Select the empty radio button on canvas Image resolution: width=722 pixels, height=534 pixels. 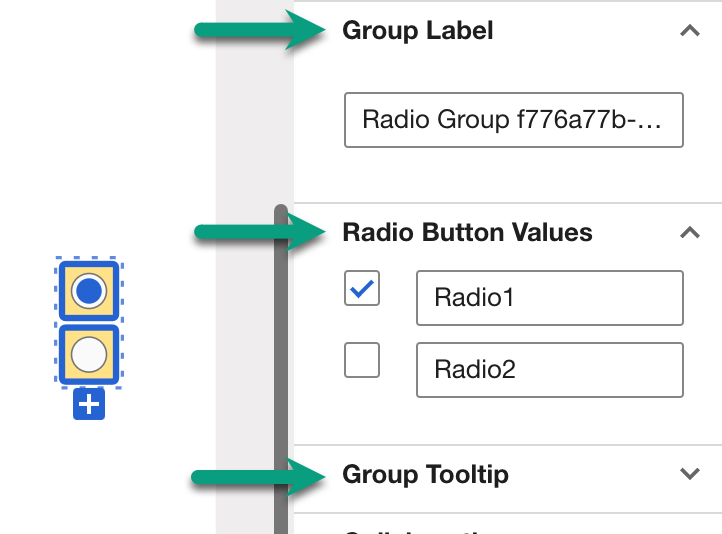point(90,354)
